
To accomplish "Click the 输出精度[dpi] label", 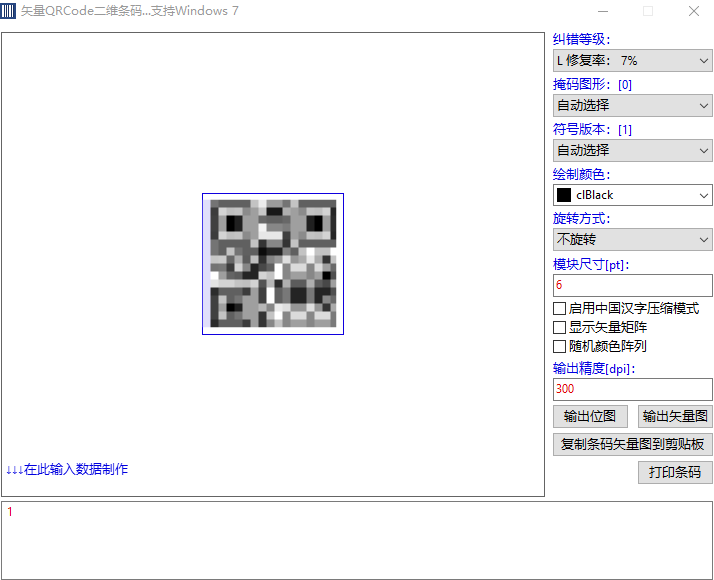I will point(594,368).
